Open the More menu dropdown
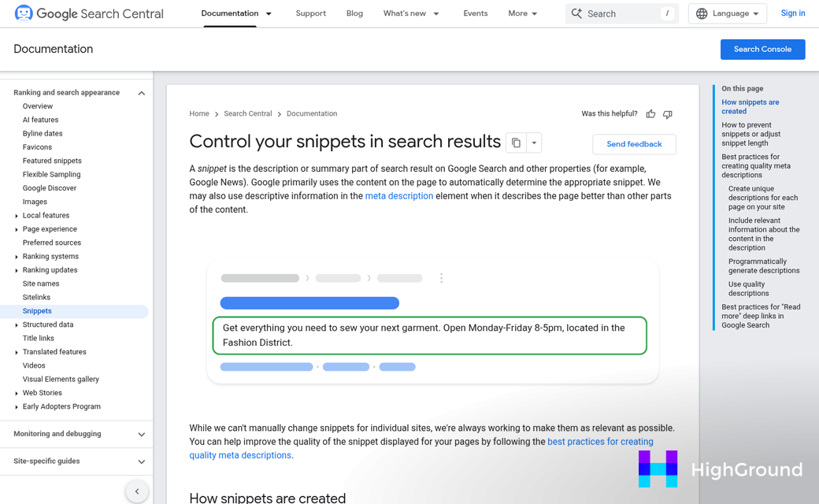The width and height of the screenshot is (819, 504). [x=522, y=13]
